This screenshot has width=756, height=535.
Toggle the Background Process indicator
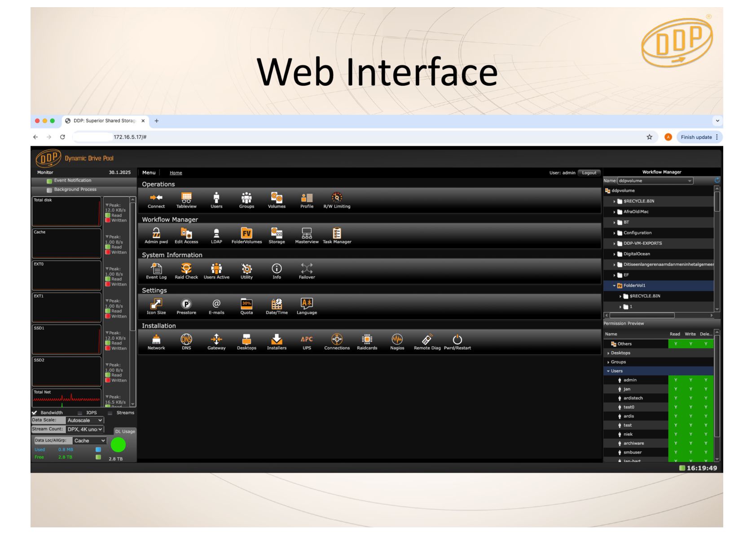(x=49, y=190)
